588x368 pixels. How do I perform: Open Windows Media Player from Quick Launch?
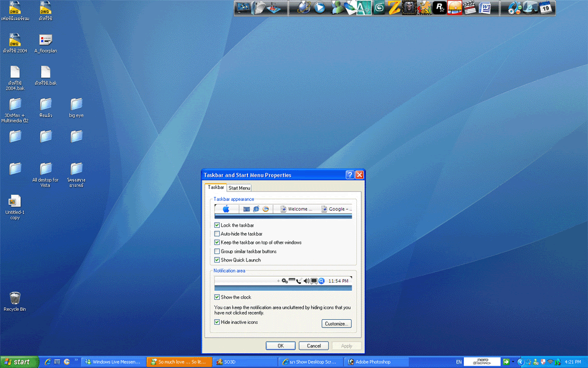point(67,362)
